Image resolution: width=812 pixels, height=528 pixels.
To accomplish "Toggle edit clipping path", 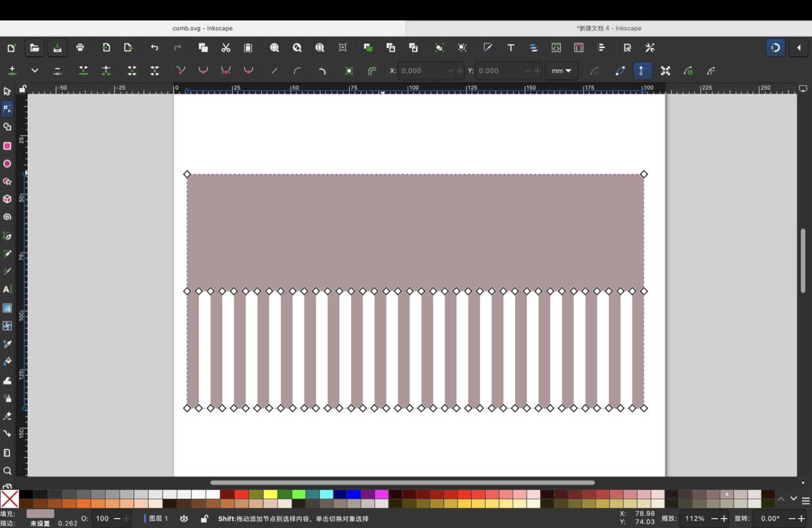I will point(688,70).
